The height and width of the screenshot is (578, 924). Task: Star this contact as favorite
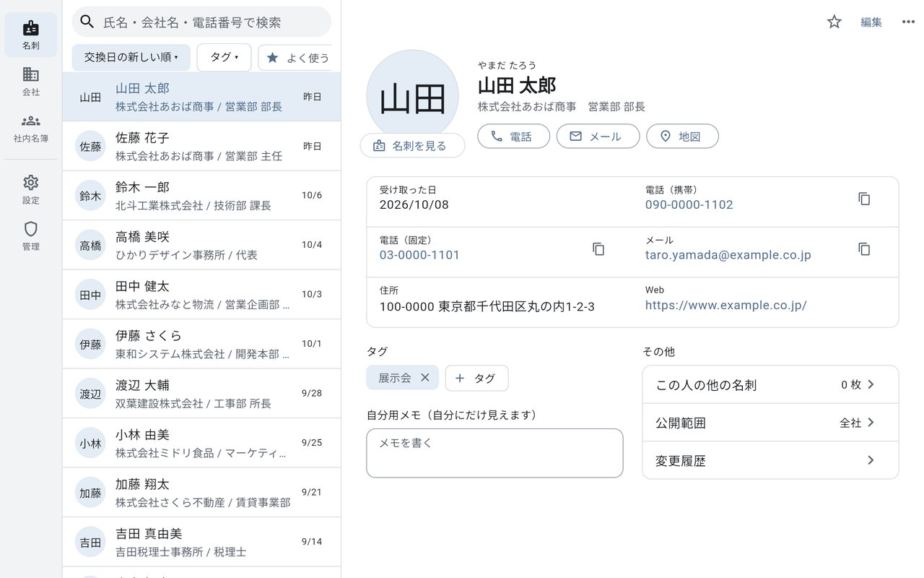tap(834, 22)
